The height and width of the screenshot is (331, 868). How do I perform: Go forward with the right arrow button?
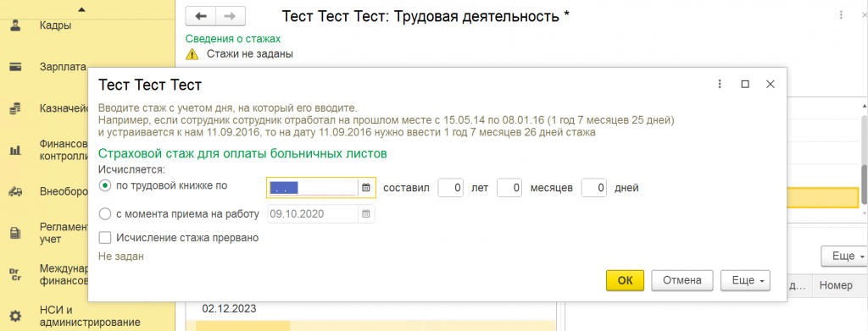[231, 17]
